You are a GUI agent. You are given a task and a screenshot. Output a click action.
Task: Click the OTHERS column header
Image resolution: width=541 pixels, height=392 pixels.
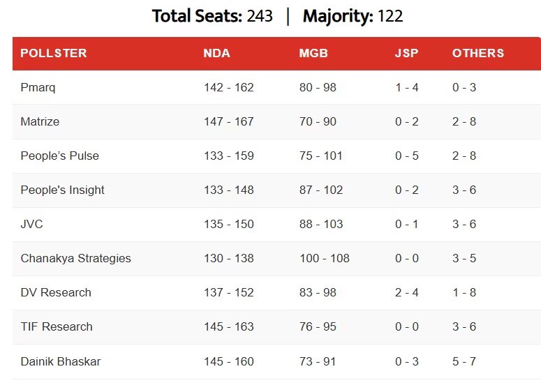[x=478, y=53]
